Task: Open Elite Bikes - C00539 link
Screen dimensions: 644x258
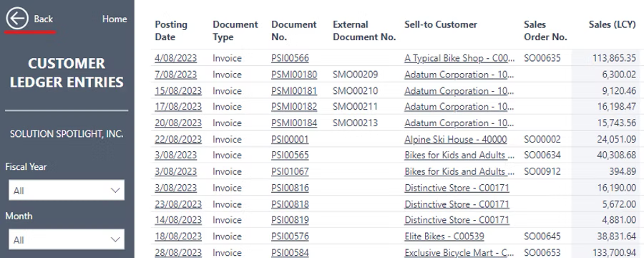Action: click(x=444, y=236)
